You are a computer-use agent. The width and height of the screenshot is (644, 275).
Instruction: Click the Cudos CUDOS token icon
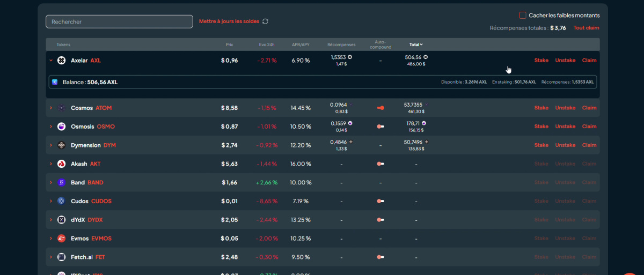tap(61, 201)
